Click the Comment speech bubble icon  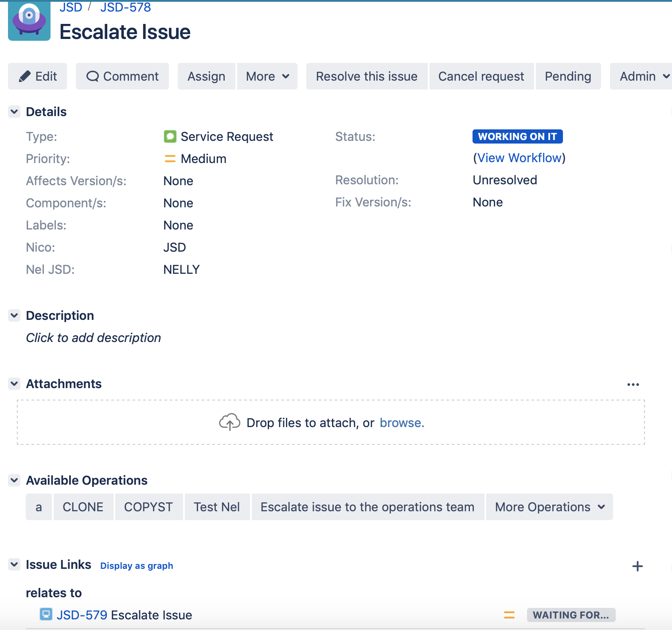pos(93,76)
